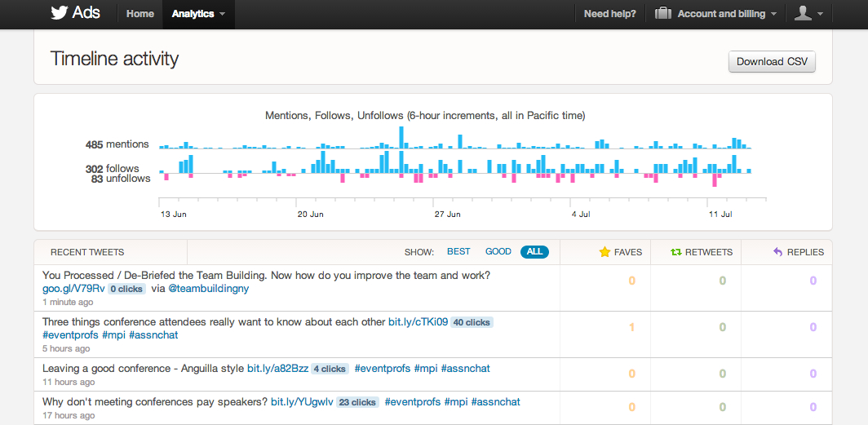The height and width of the screenshot is (425, 868).
Task: Click '5 hours ago' timestamp
Action: [x=66, y=348]
